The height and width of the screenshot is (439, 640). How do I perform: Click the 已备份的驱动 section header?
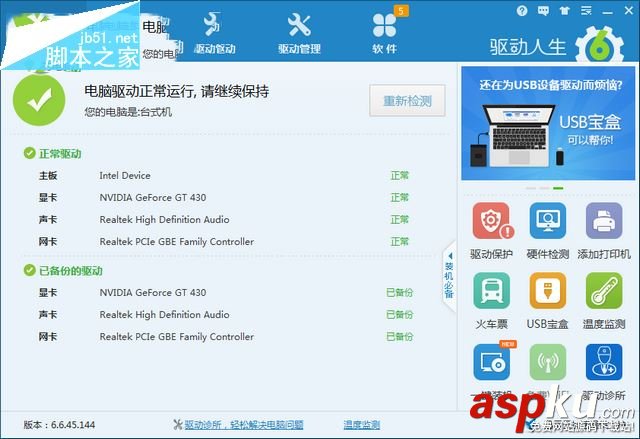[x=71, y=271]
